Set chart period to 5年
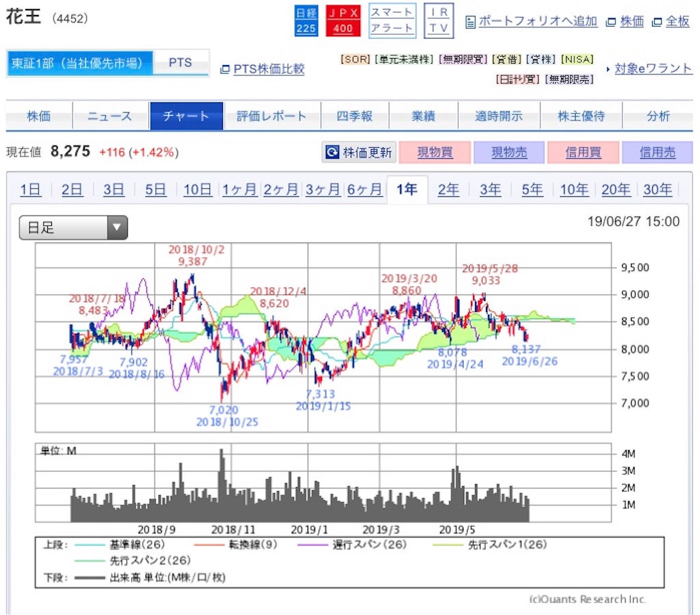The width and height of the screenshot is (700, 615). (532, 189)
